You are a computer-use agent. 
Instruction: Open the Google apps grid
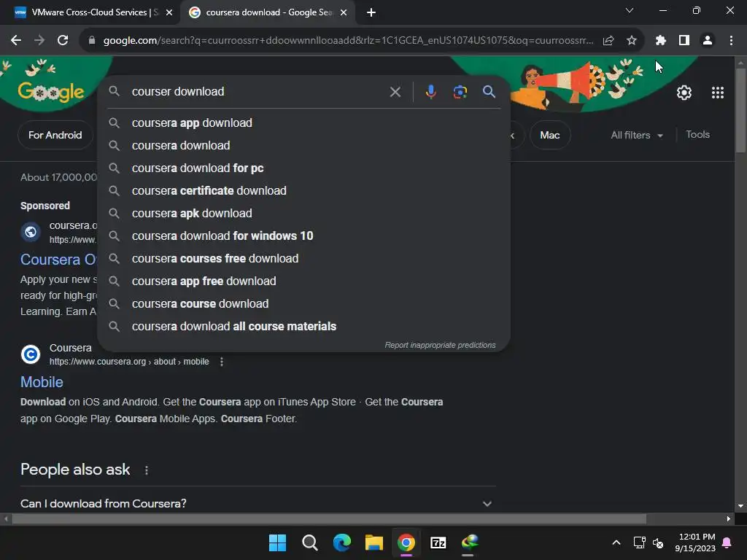click(x=718, y=93)
